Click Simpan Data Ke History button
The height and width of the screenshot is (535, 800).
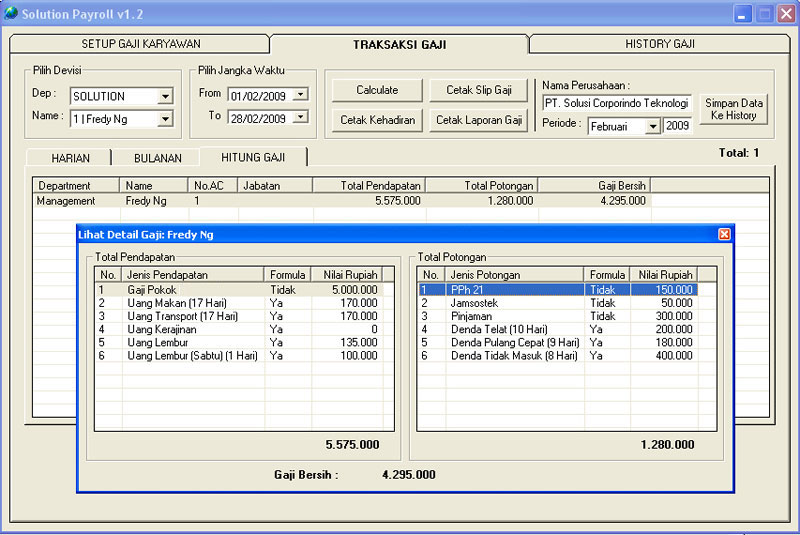(x=733, y=109)
